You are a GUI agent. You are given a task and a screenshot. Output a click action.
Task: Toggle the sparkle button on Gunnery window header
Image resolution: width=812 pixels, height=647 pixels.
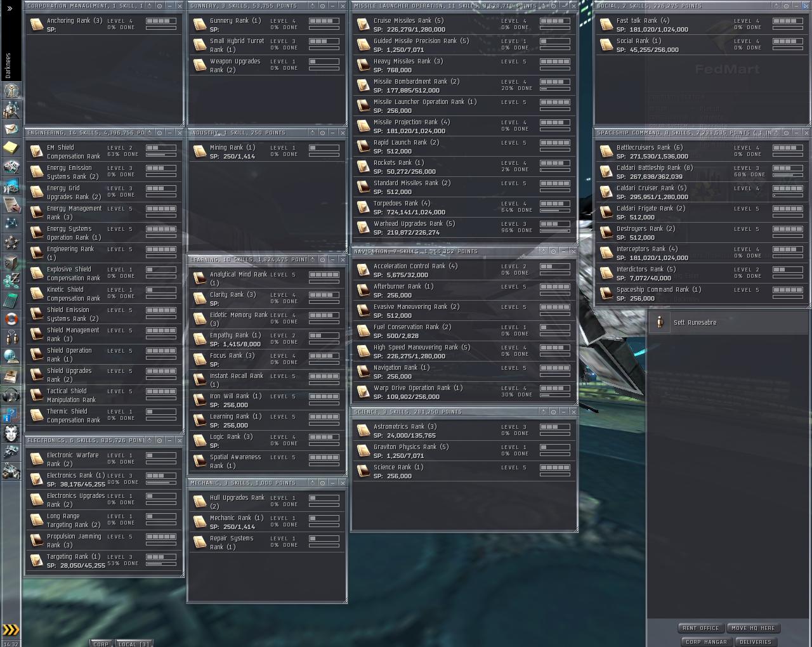313,6
